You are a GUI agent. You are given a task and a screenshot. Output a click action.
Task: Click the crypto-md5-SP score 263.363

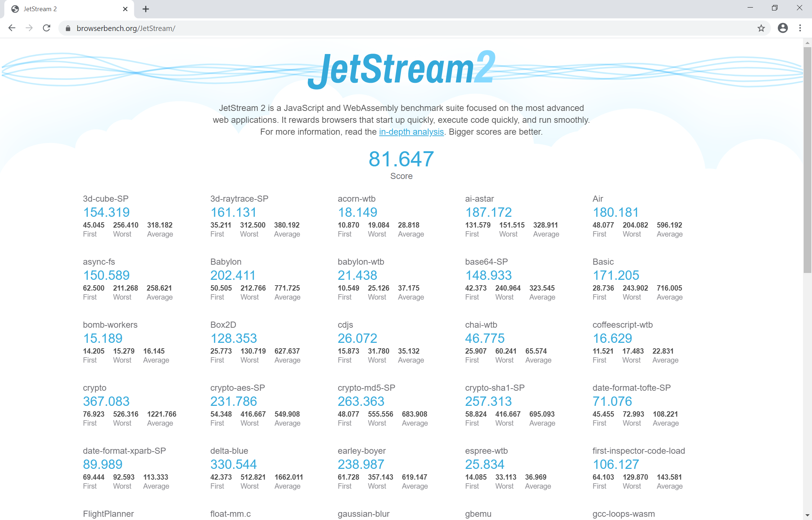[361, 402]
